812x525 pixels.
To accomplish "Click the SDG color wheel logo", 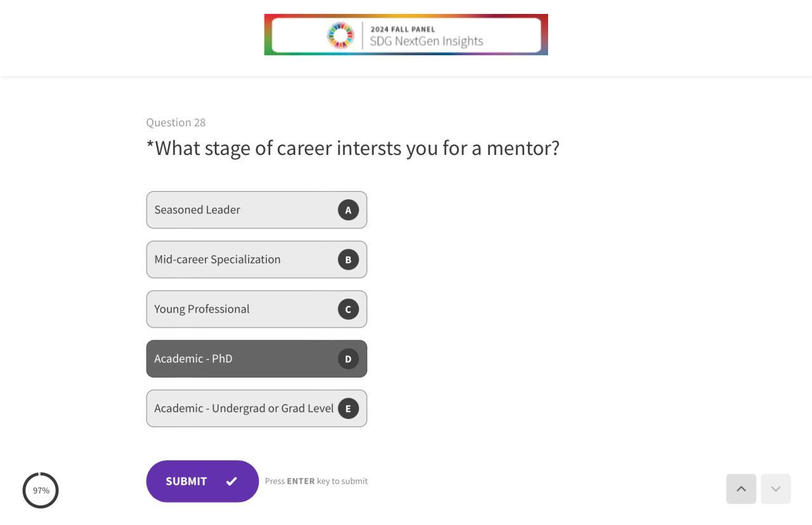I will (340, 35).
